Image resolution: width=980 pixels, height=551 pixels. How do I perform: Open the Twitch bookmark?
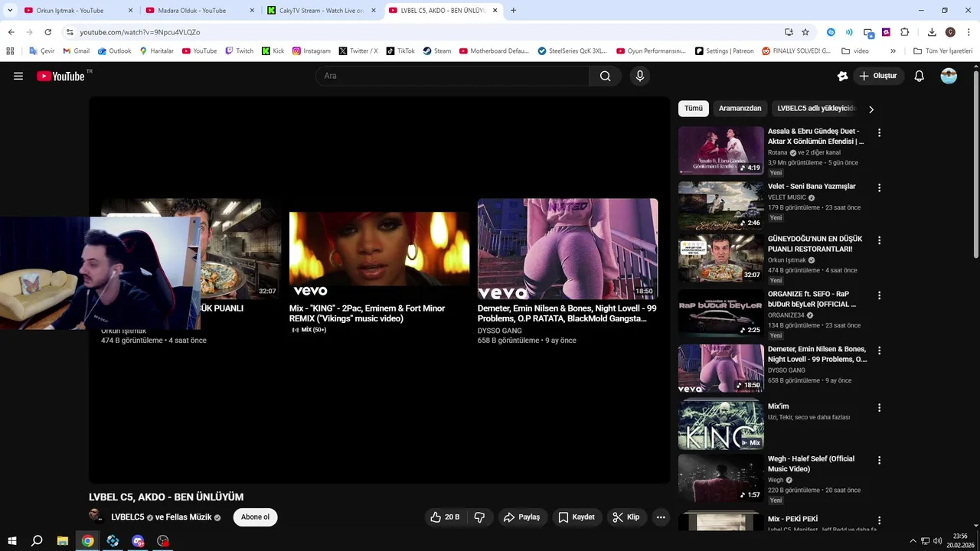[x=239, y=51]
